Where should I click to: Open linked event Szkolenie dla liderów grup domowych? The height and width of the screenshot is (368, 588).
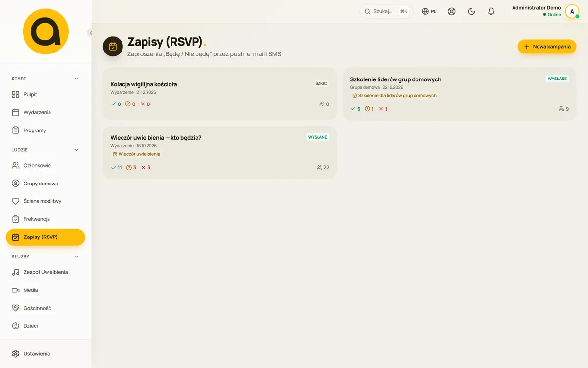pos(394,96)
